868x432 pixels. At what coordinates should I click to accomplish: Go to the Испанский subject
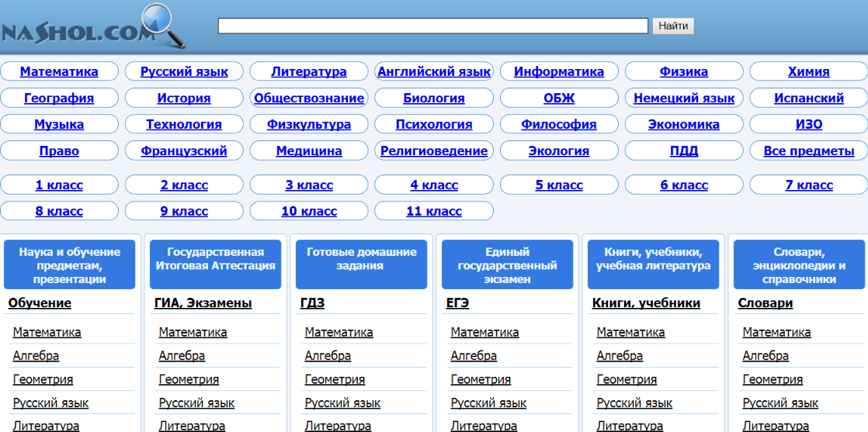pyautogui.click(x=809, y=98)
